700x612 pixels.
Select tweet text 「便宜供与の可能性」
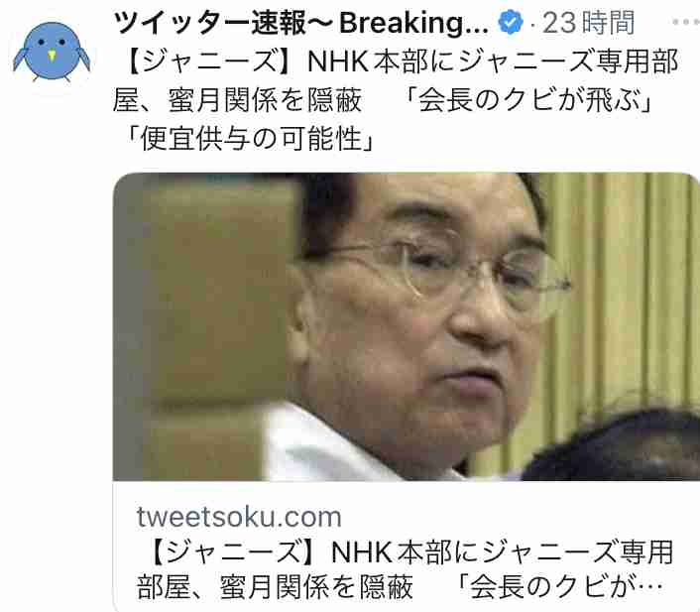tap(247, 139)
